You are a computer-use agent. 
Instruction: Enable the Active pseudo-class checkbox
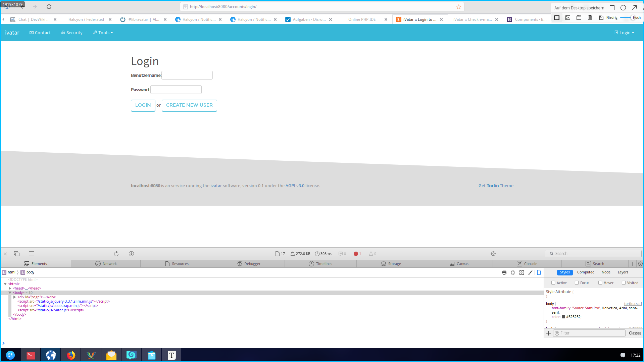553,283
